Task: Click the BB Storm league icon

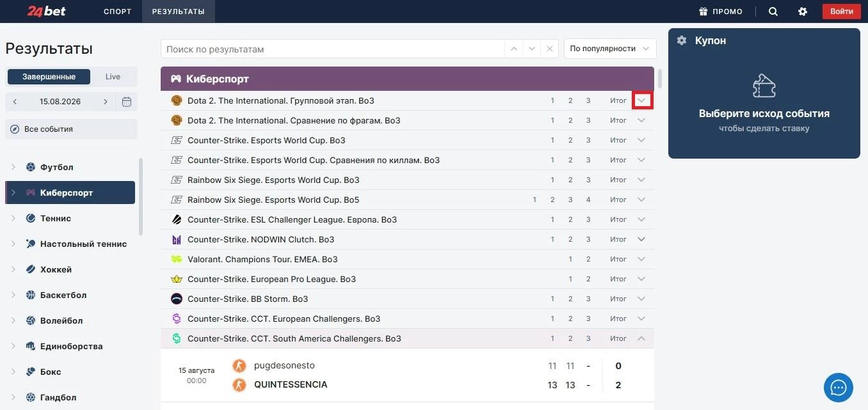Action: coord(177,299)
